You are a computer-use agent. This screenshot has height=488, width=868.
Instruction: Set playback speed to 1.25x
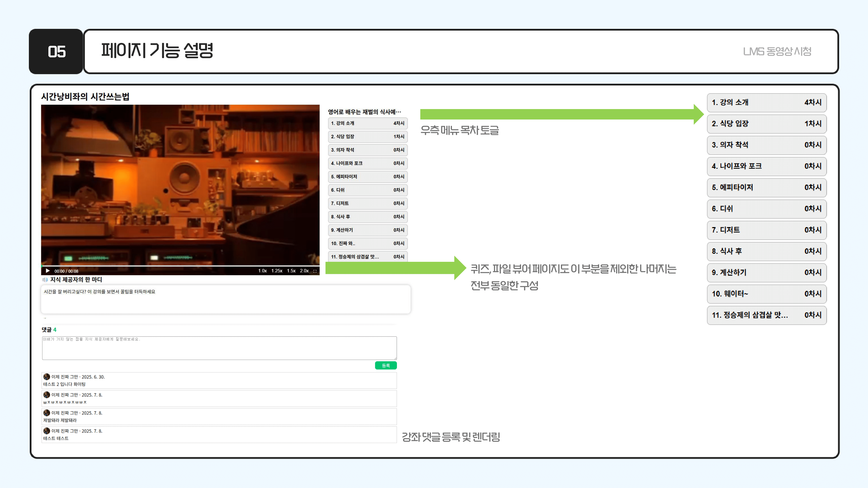coord(277,271)
